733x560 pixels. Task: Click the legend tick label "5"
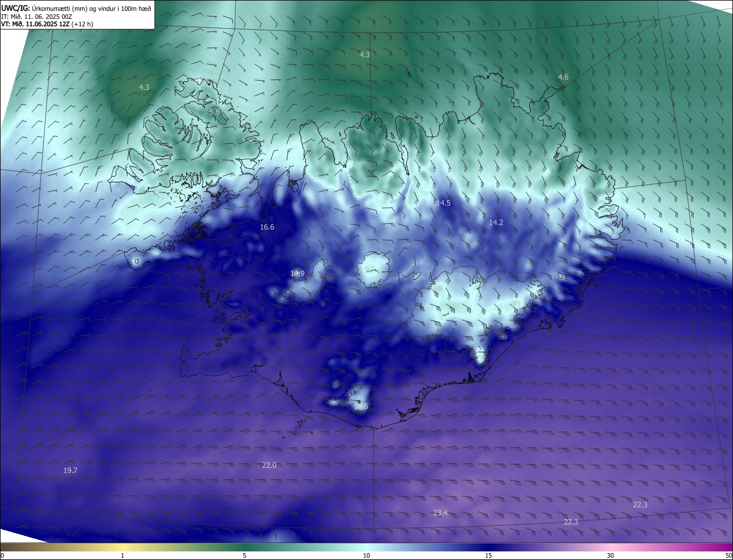click(x=245, y=555)
